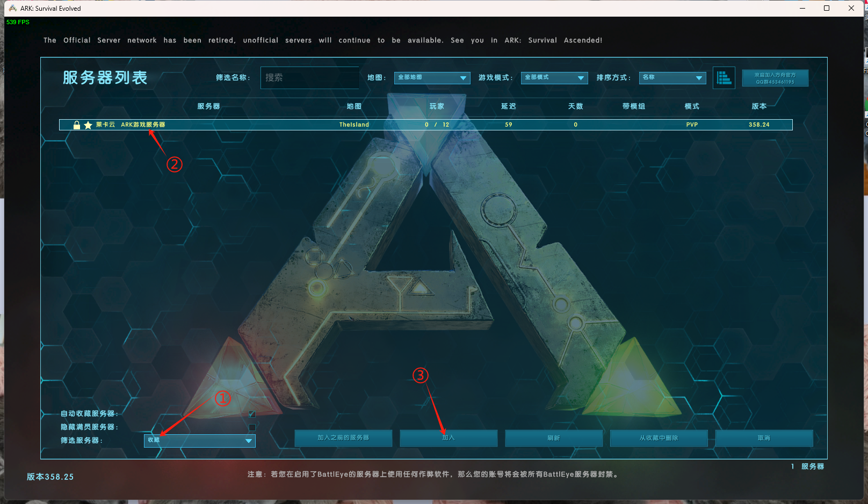This screenshot has width=868, height=504.
Task: Click the ARK app icon in the title bar
Action: click(13, 8)
